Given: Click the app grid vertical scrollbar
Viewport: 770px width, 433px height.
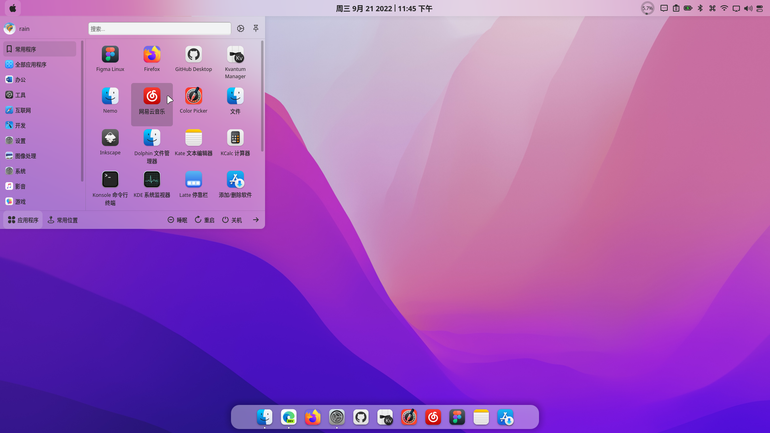Looking at the screenshot, I should (x=262, y=96).
